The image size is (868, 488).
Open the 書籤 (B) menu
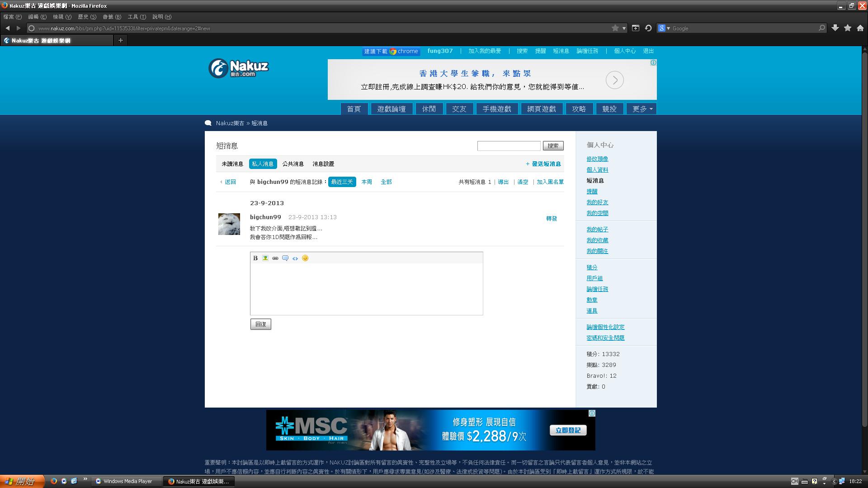pos(112,17)
